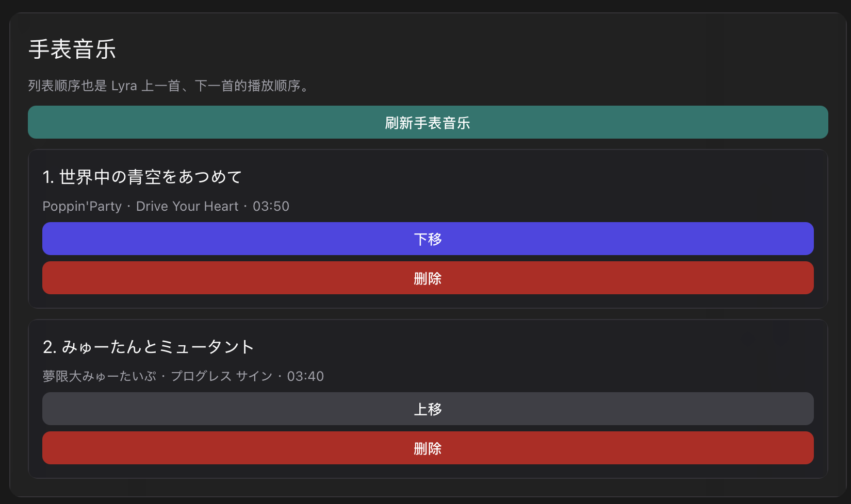Delete the first song 世界中の青空をあつめて
Image resolution: width=851 pixels, height=504 pixels.
[428, 278]
